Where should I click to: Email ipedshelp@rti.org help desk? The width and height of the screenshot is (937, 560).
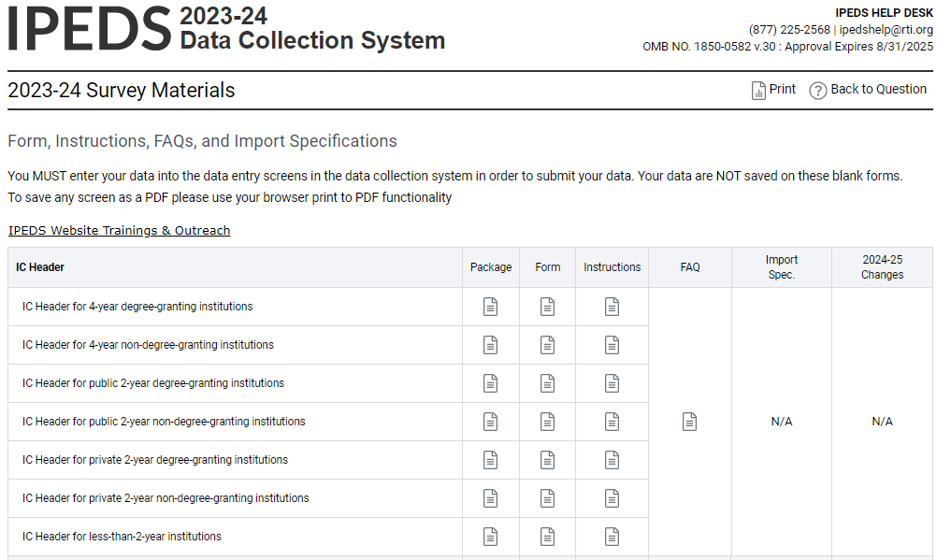tap(886, 30)
